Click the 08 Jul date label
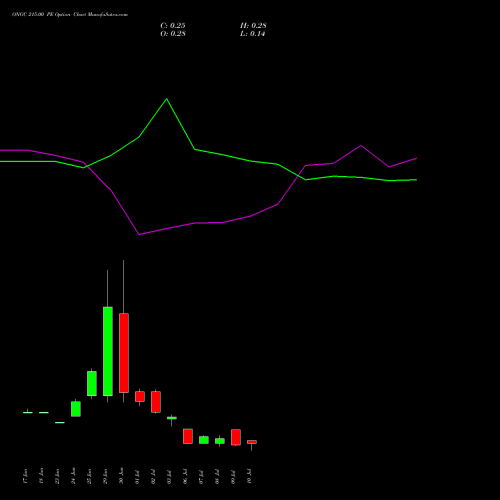Image resolution: width=500 pixels, height=500 pixels. tap(217, 476)
